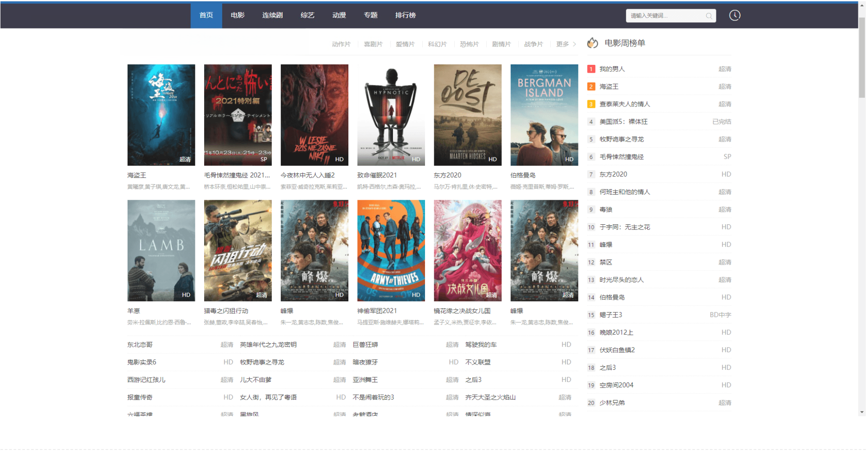Filter by 喜剧片 genre
This screenshot has height=453, width=868.
(373, 44)
